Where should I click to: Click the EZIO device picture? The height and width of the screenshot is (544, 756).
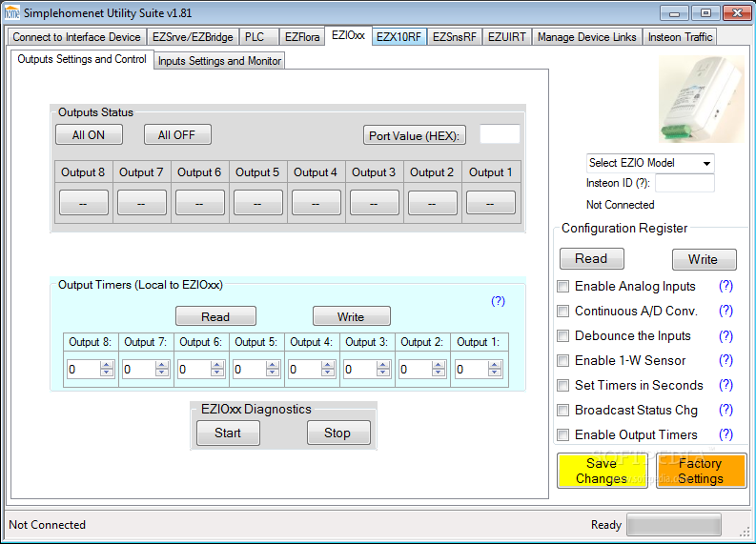tap(701, 99)
